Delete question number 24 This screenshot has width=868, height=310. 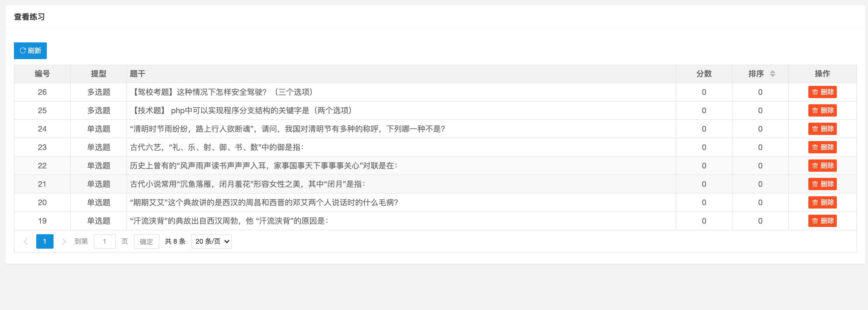pyautogui.click(x=822, y=129)
